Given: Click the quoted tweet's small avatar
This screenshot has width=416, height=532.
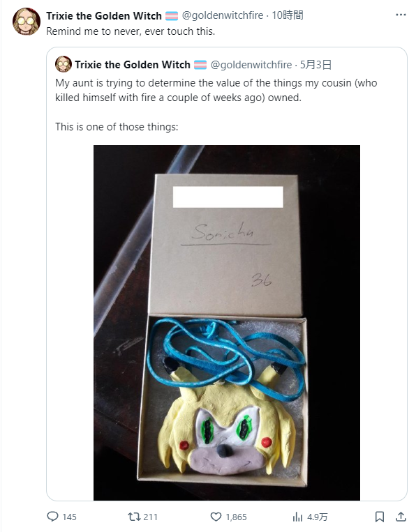Looking at the screenshot, I should pos(63,63).
